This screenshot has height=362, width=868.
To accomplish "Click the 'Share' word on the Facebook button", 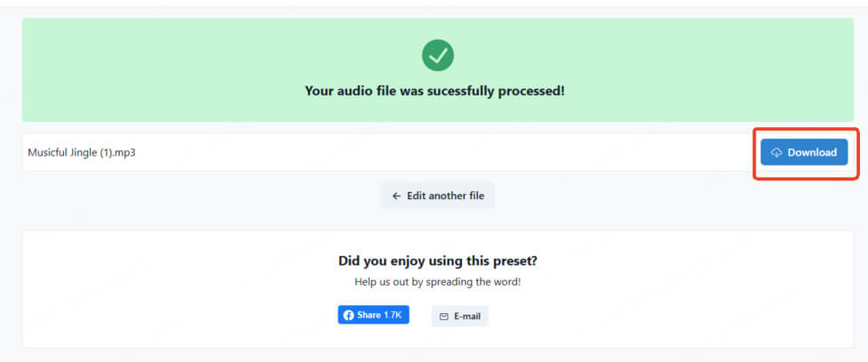I will point(369,315).
